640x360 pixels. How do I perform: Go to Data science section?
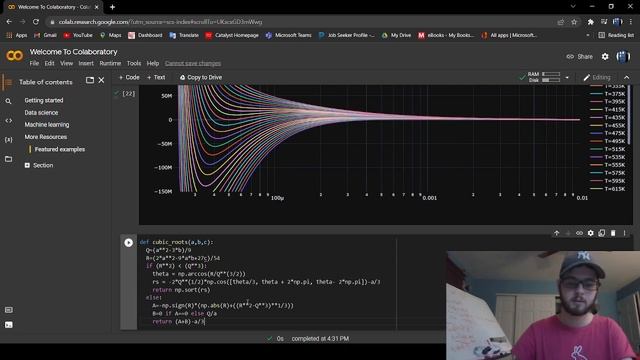(41, 113)
